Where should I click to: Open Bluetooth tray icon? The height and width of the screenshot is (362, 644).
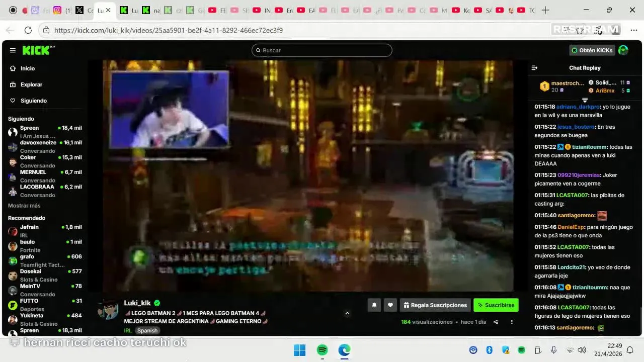[x=489, y=350]
